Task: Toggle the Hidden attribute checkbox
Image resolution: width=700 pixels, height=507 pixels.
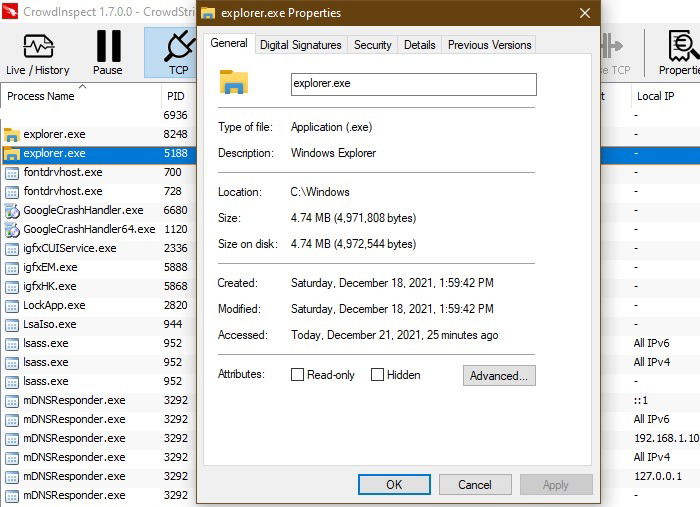Action: click(x=377, y=374)
